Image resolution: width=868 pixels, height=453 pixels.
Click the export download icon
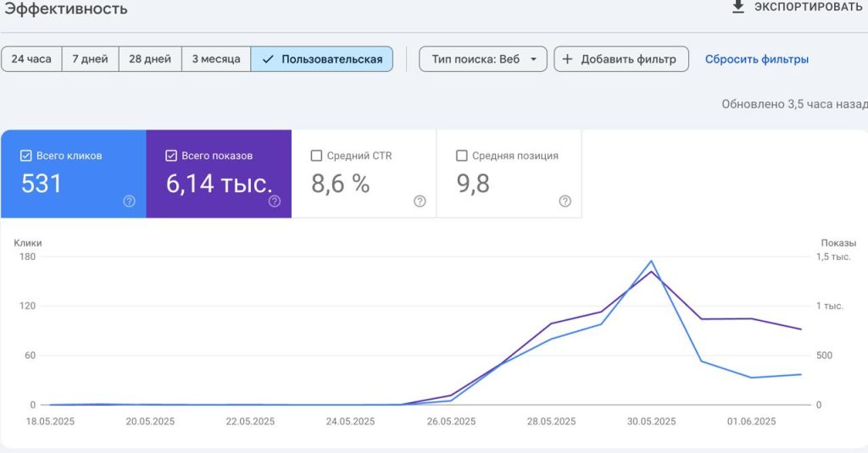tap(738, 7)
